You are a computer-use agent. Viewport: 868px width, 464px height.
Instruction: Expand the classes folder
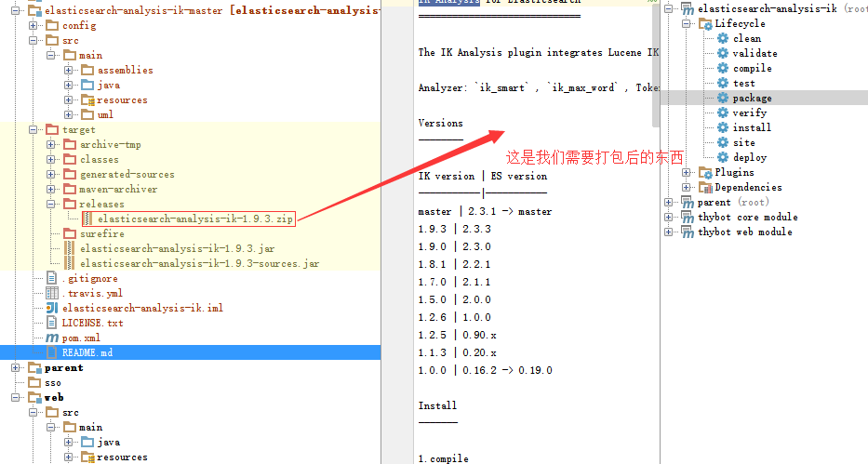[51, 159]
